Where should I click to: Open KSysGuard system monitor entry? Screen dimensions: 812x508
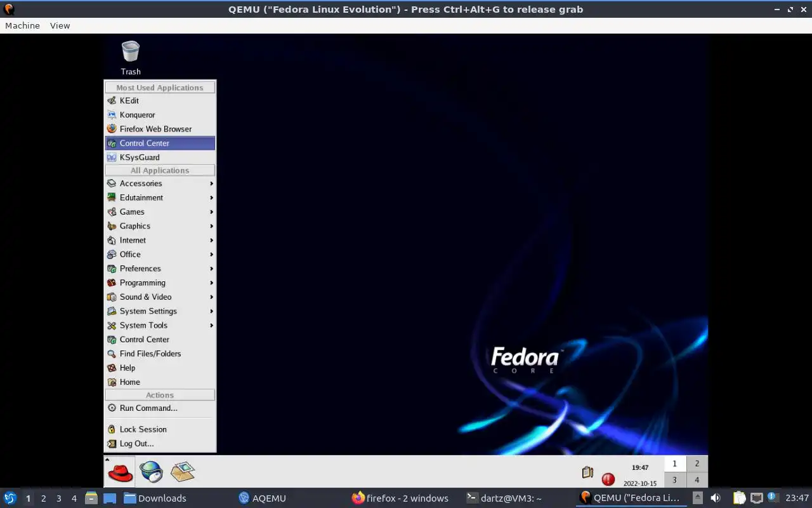[x=160, y=157]
